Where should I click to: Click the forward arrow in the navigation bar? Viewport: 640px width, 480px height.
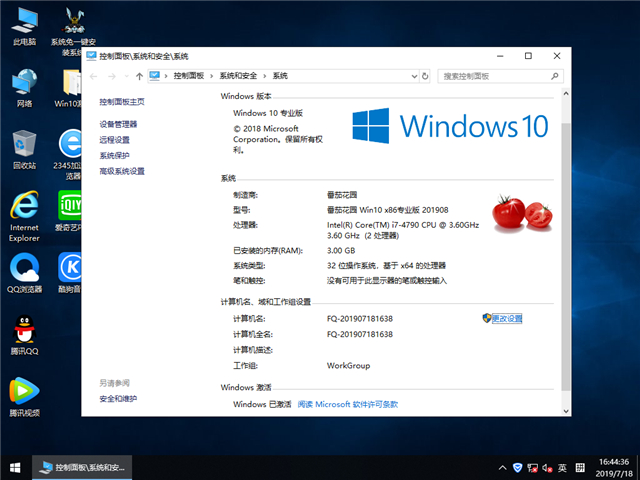point(111,76)
